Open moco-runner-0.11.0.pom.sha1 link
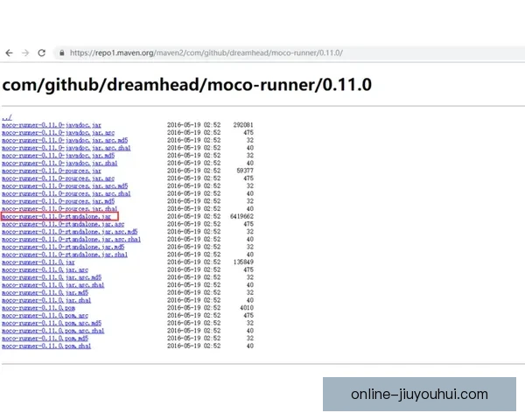525x420 pixels. [46, 346]
